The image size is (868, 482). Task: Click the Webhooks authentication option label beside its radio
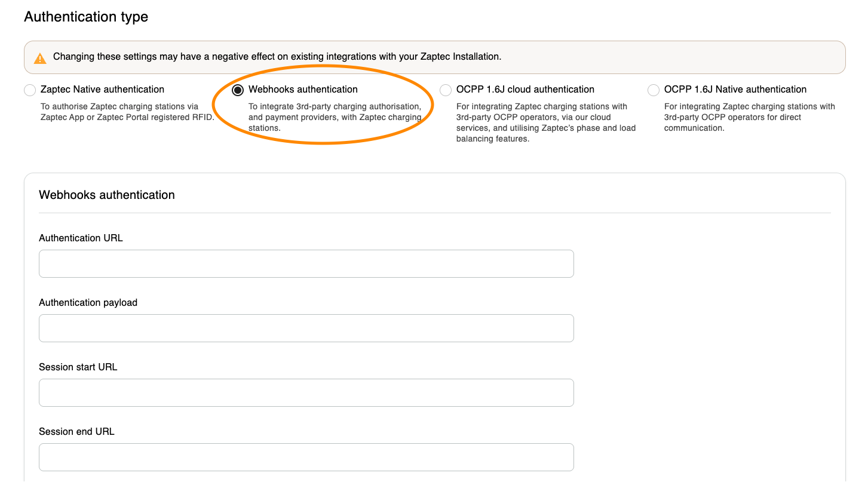pos(303,90)
